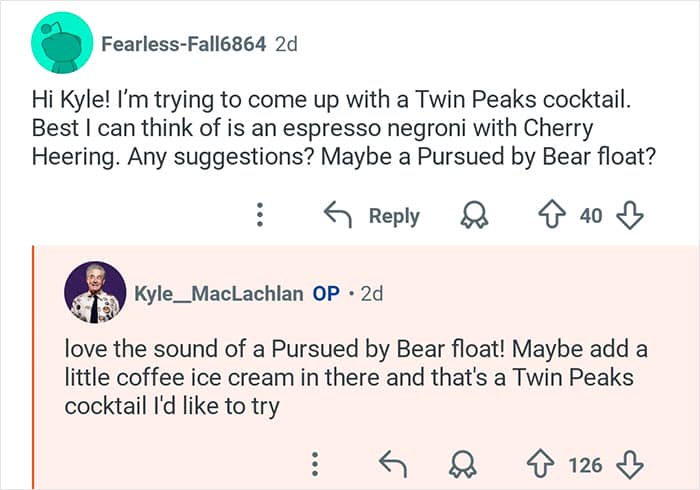The height and width of the screenshot is (490, 700).
Task: Click the 126 vote score
Action: tap(585, 465)
